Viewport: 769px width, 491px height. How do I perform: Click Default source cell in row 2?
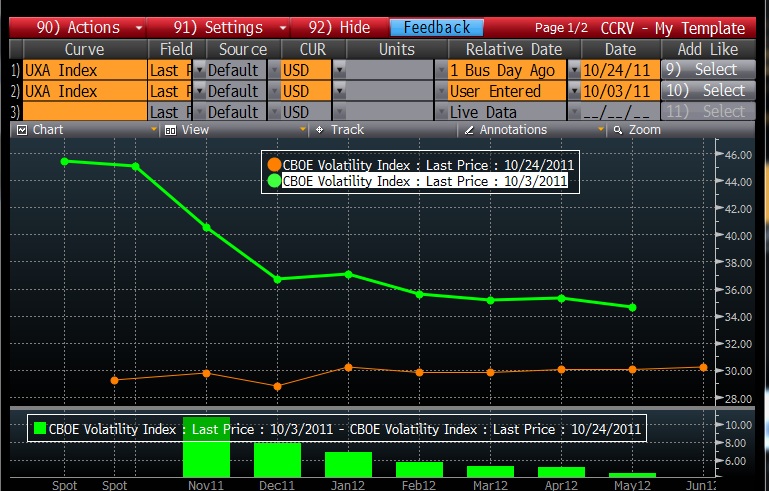click(236, 91)
